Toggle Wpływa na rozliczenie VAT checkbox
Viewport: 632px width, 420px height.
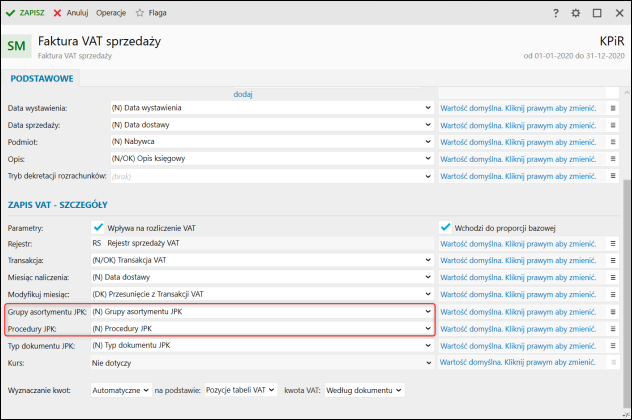[x=98, y=226]
